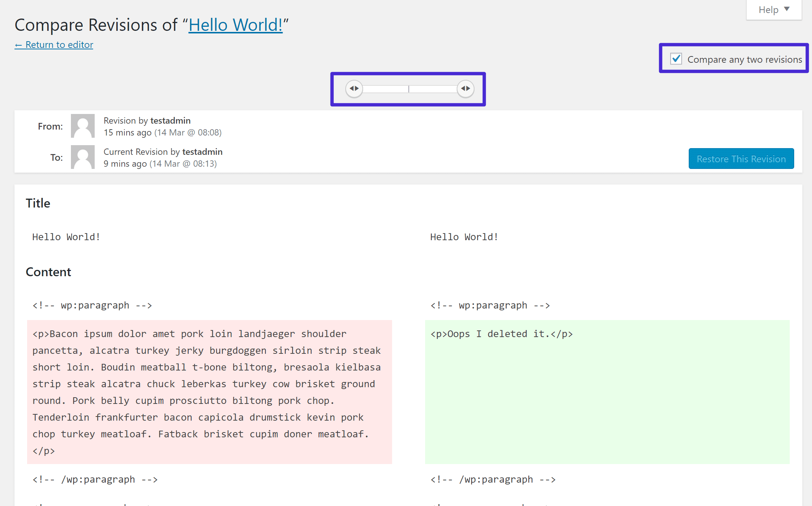
Task: Click the checkmark inside Compare revisions checkbox
Action: 676,59
